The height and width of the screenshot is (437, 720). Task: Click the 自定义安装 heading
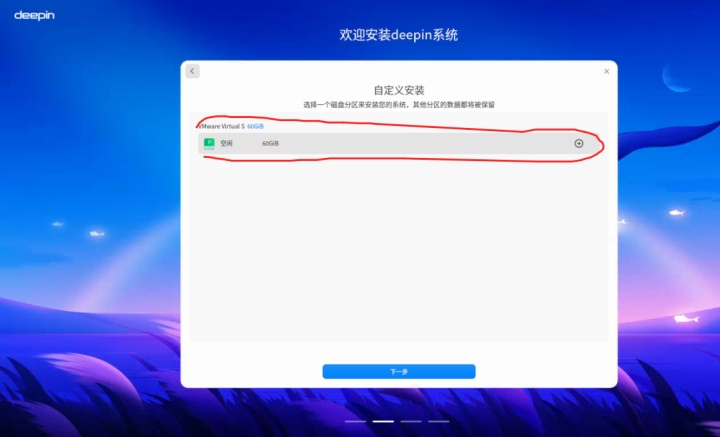coord(399,90)
